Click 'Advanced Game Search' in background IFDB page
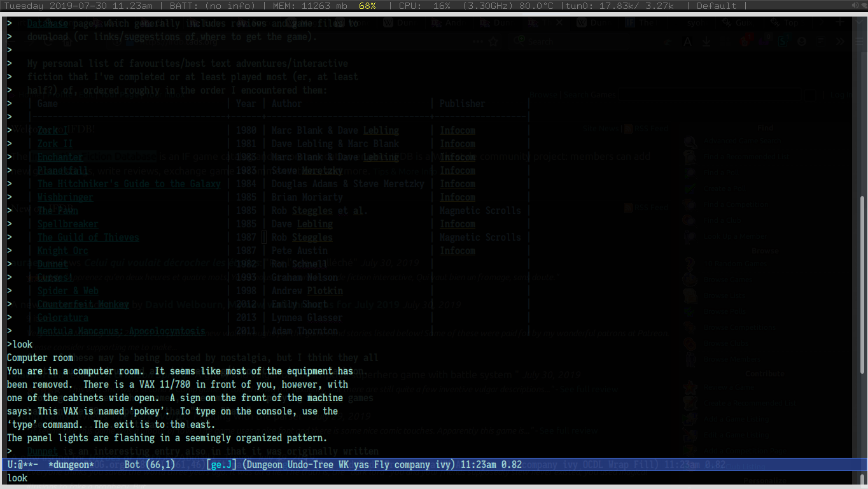 tap(741, 141)
